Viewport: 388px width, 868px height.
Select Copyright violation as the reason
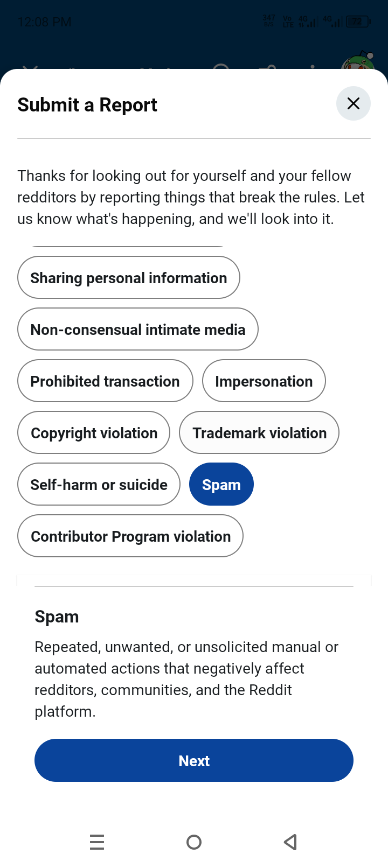pos(94,433)
